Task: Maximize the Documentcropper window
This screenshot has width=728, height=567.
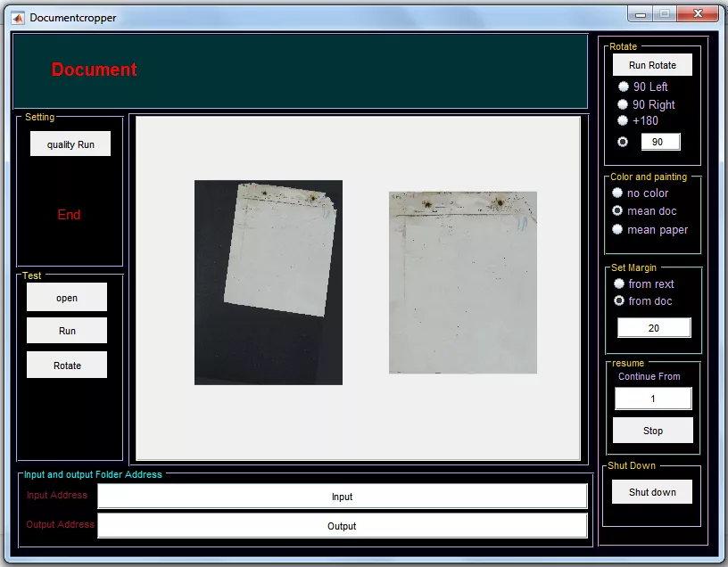Action: point(665,14)
